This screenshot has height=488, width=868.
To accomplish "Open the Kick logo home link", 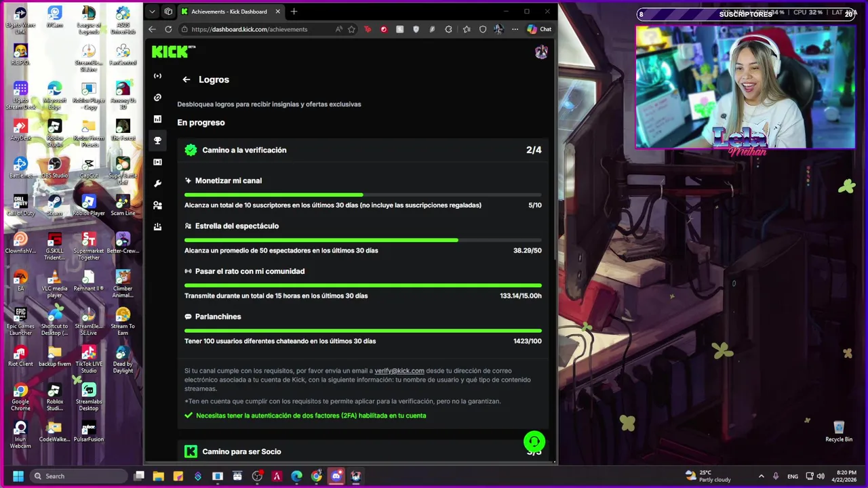I will pyautogui.click(x=173, y=52).
